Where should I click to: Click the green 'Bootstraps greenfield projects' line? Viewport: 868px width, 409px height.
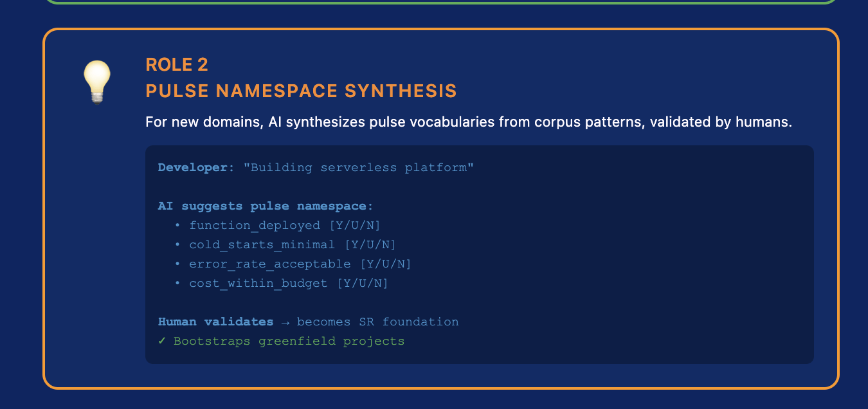[x=282, y=341]
